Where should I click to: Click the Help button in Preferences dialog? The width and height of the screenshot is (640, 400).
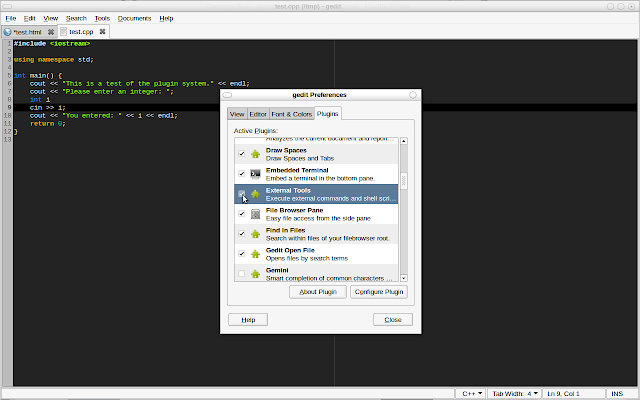click(248, 320)
